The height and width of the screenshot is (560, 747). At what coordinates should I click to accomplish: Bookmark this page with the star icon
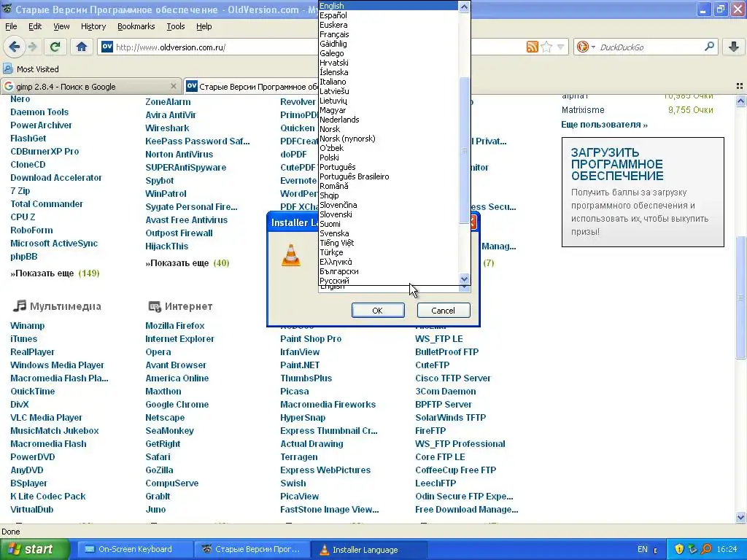click(x=546, y=47)
